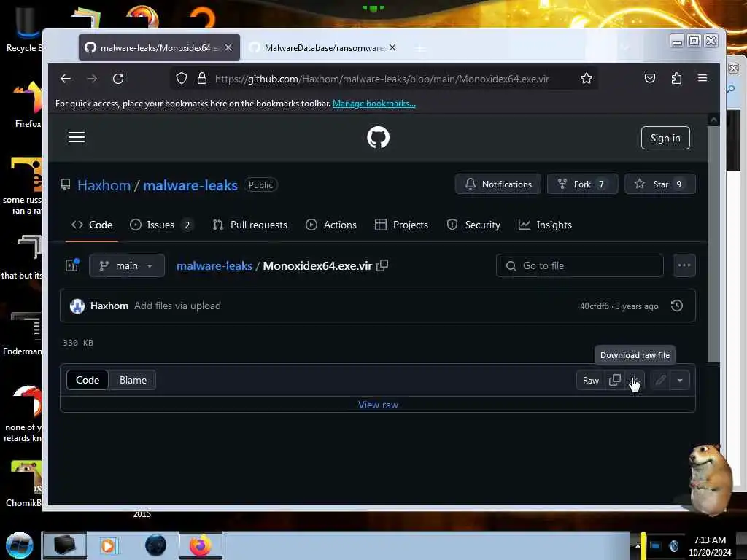Screen dimensions: 747x560
Task: Click the Notifications button
Action: tap(498, 184)
